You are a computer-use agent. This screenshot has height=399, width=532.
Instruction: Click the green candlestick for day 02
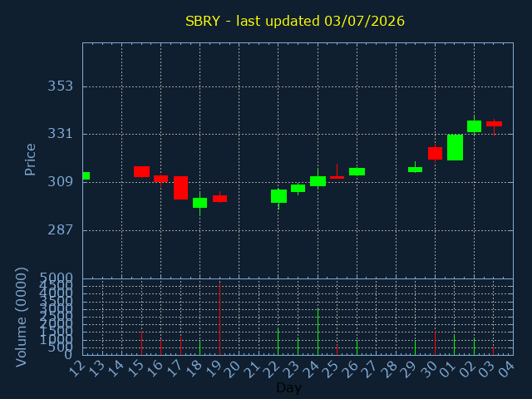click(x=474, y=126)
